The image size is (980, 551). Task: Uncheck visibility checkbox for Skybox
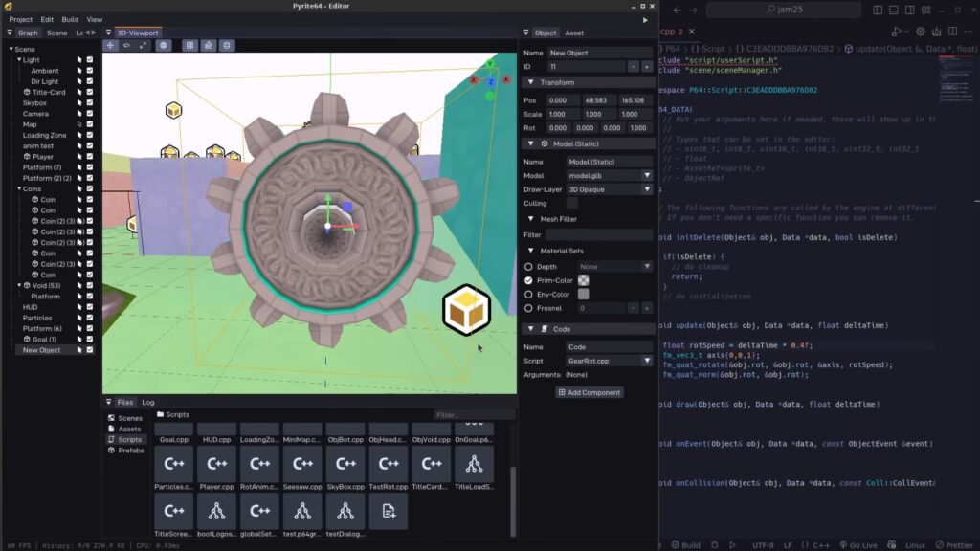tap(90, 102)
